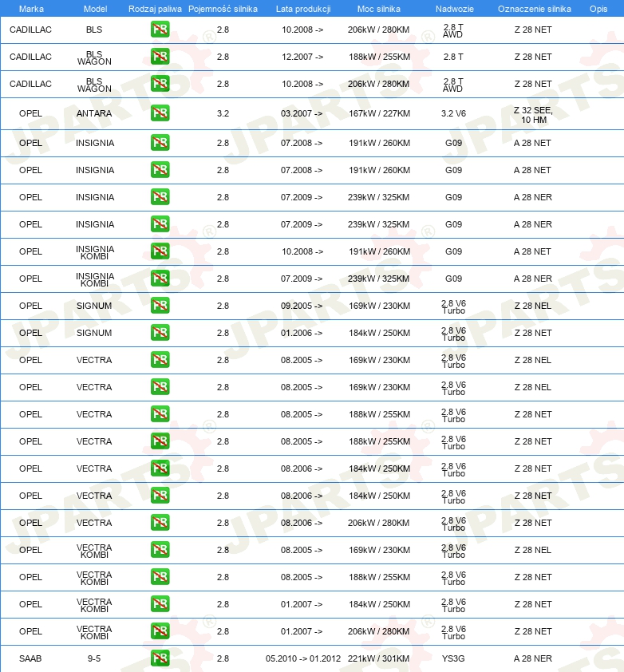Click the Pojemność silnika column header

[x=223, y=9]
